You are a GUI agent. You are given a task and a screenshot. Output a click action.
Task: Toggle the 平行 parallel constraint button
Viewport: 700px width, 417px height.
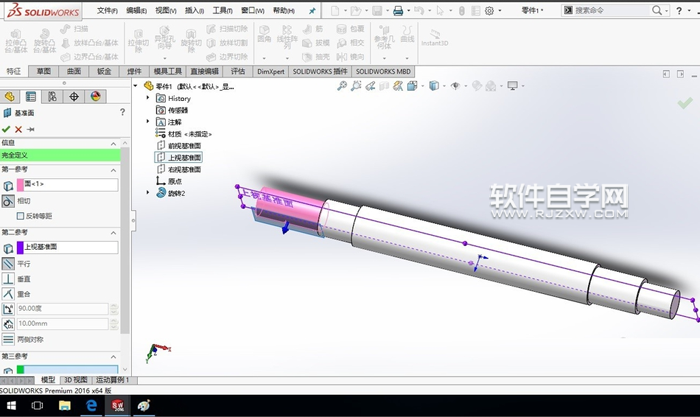(x=8, y=264)
